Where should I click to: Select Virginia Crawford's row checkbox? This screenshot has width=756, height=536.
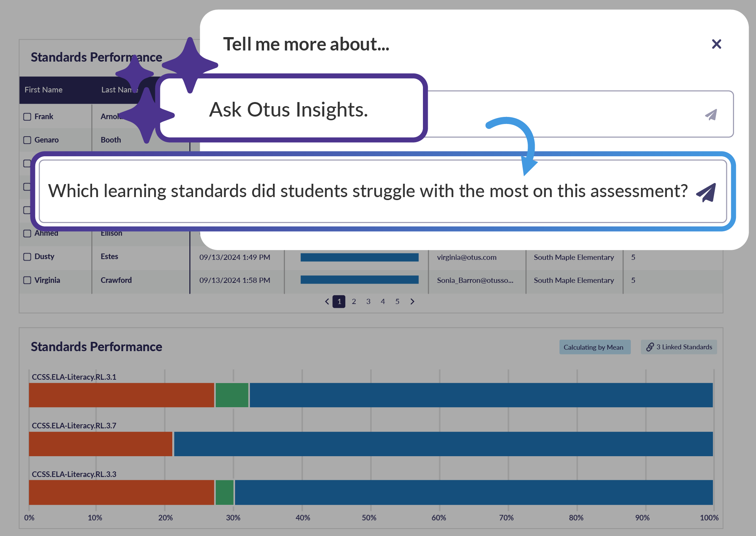pos(27,280)
